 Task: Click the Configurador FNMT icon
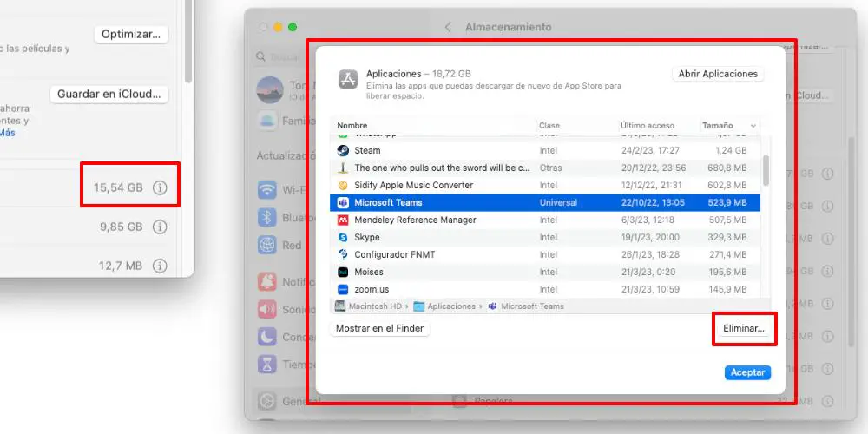[343, 254]
